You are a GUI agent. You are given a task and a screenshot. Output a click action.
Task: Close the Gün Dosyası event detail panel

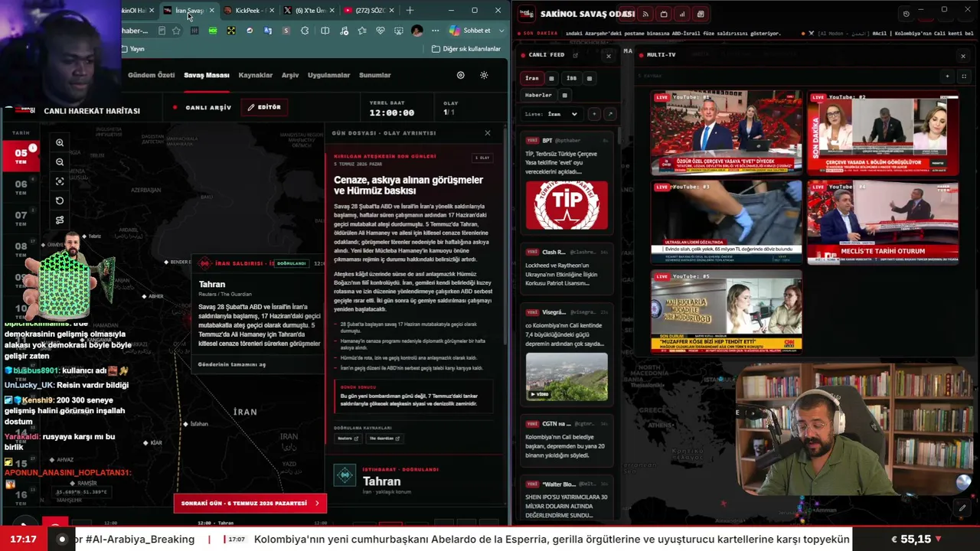pos(488,133)
